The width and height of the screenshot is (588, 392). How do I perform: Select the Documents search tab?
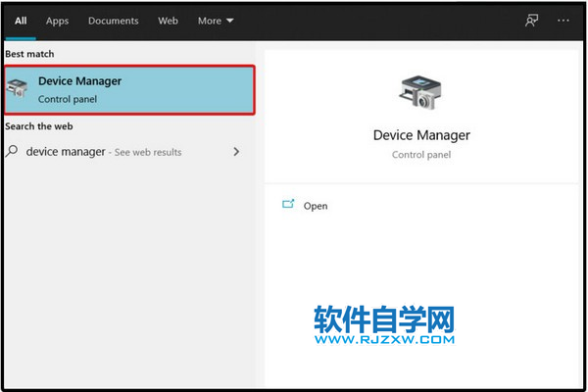coord(114,21)
